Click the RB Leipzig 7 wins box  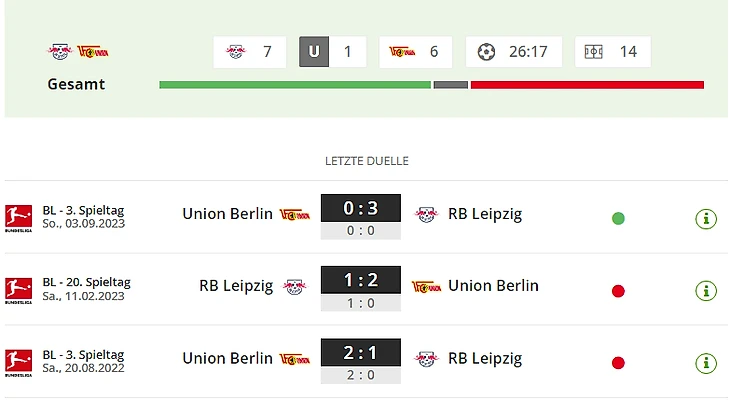(x=250, y=52)
